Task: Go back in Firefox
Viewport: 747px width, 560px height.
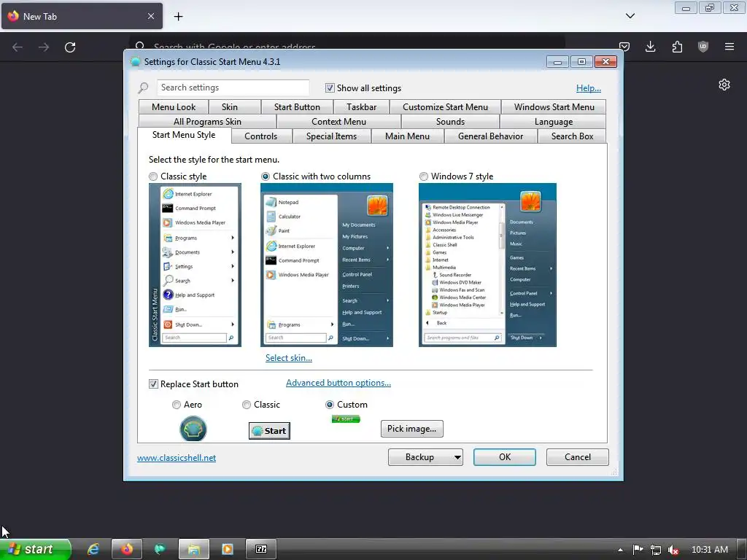Action: click(18, 47)
